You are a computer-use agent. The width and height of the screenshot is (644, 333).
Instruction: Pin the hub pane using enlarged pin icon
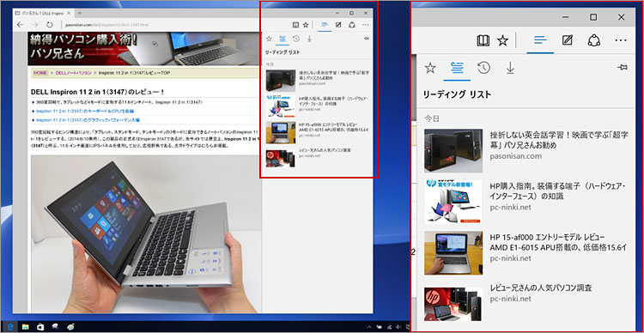(622, 68)
